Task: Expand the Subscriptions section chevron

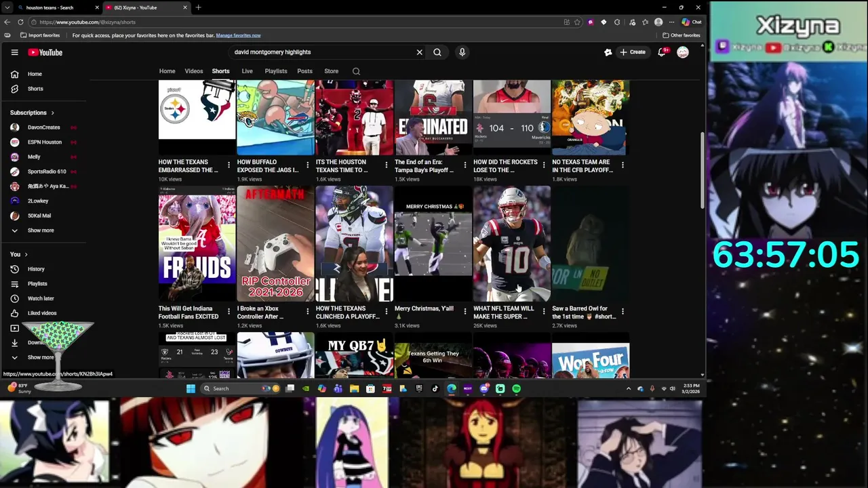Action: pos(52,113)
